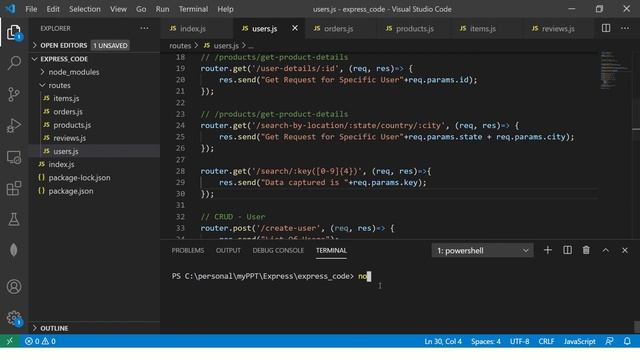Open the Extensions view
Image resolution: width=640 pixels, height=360 pixels.
(14, 188)
